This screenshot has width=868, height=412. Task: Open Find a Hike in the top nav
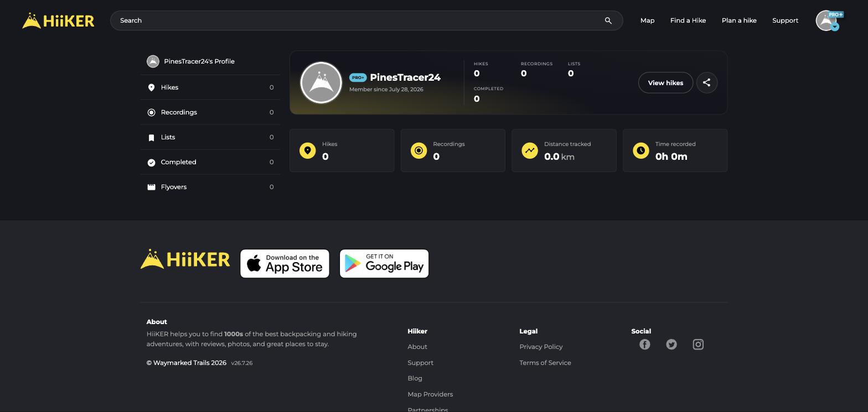click(688, 20)
